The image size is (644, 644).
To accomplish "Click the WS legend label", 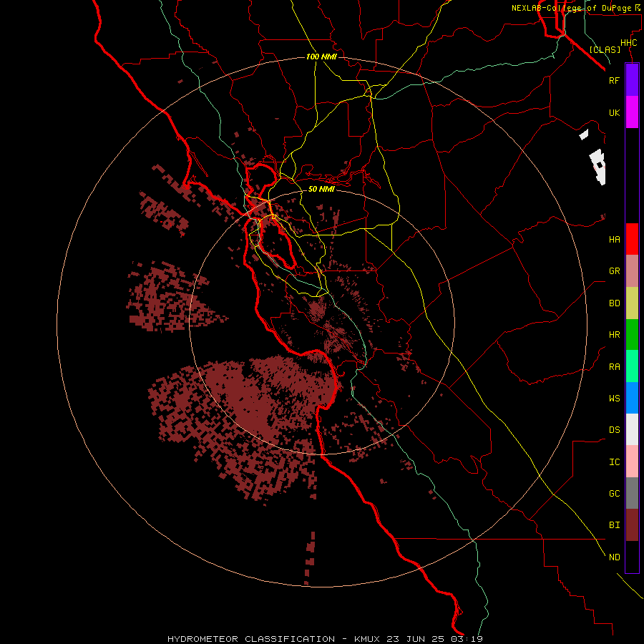I will (614, 398).
